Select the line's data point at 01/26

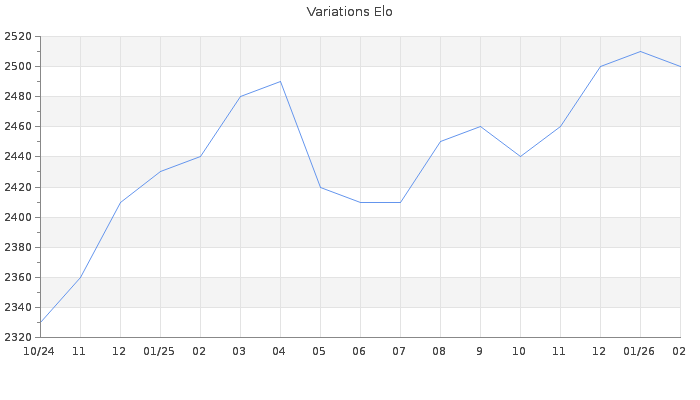pyautogui.click(x=640, y=51)
